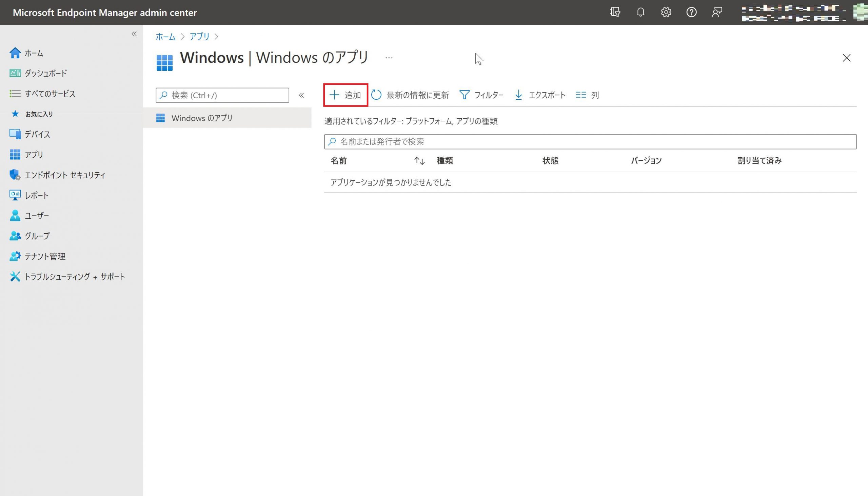Sort the list by 名前 arrows
The image size is (868, 496).
(x=419, y=161)
